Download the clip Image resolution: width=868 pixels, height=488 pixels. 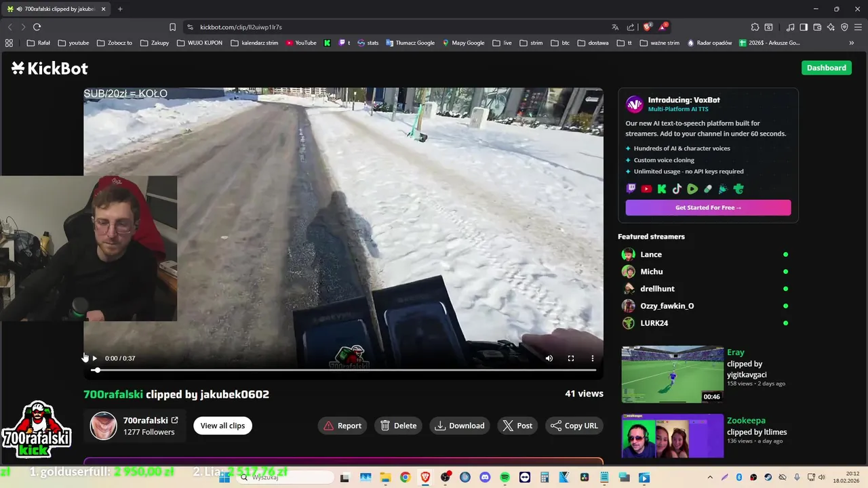click(460, 426)
